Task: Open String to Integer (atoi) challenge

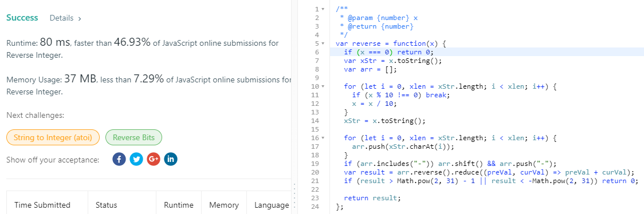Action: point(53,137)
